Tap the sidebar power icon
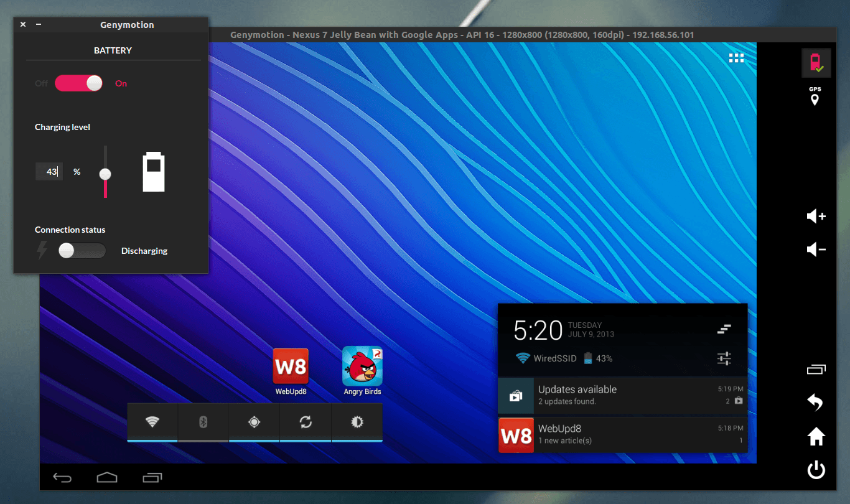Viewport: 850px width, 504px height. (x=816, y=470)
